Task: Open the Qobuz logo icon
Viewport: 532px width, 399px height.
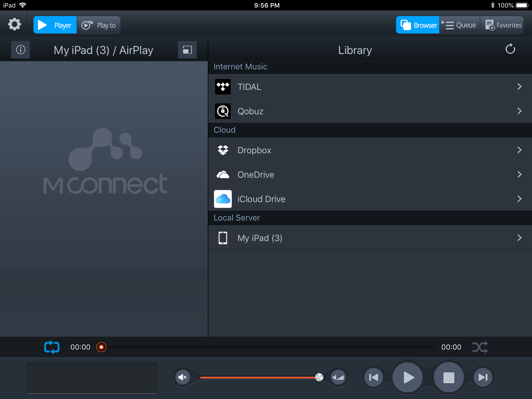Action: 223,111
